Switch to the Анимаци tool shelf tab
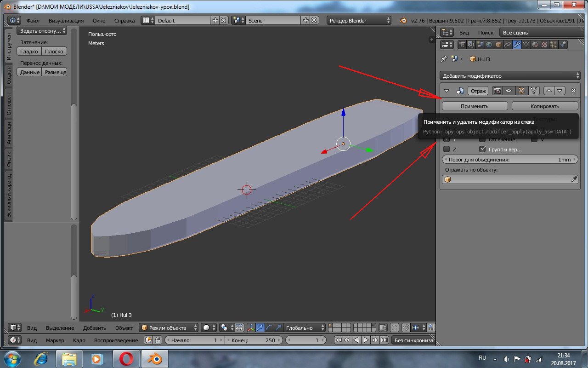Viewport: 588px width, 368px height. [9, 133]
